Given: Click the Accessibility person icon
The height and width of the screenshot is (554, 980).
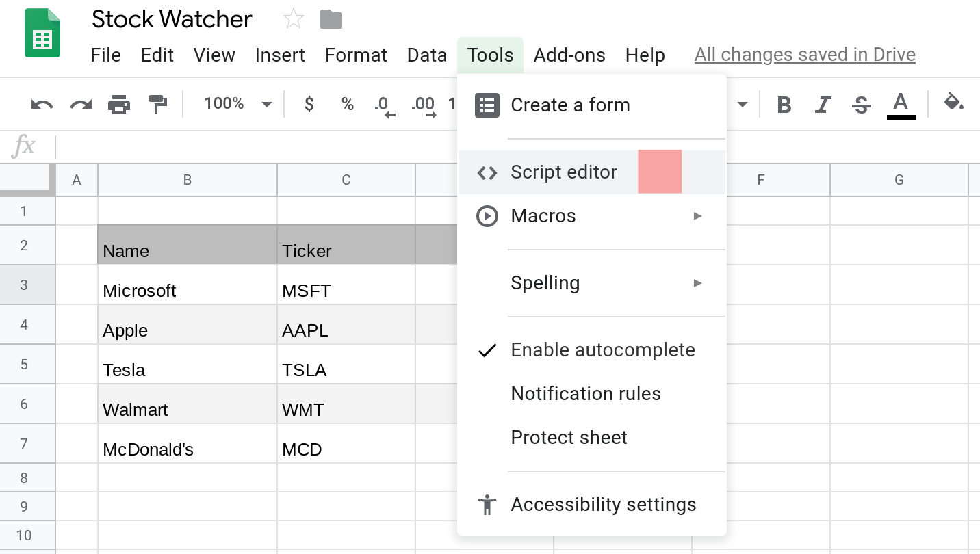Looking at the screenshot, I should [x=487, y=505].
